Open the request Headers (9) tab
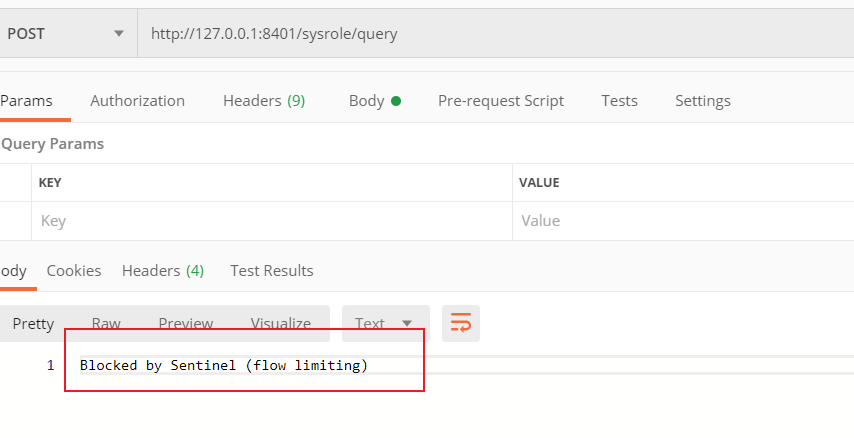Screen dimensions: 854x438 click(x=264, y=100)
